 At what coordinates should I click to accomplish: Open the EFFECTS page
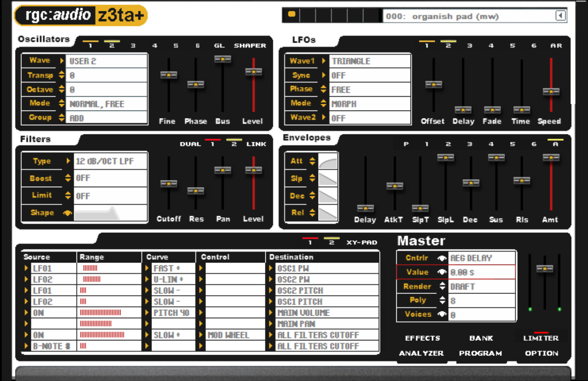[422, 338]
